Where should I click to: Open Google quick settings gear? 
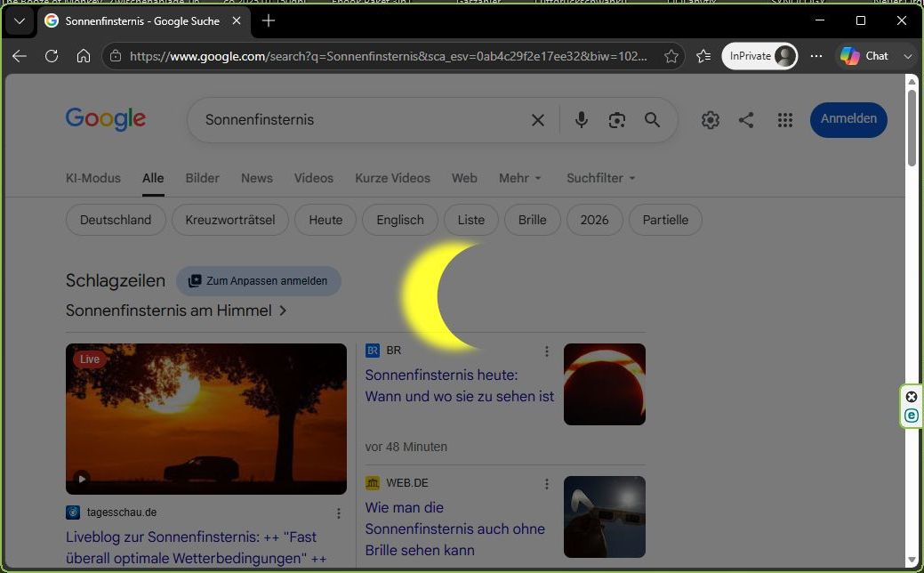[x=710, y=120]
